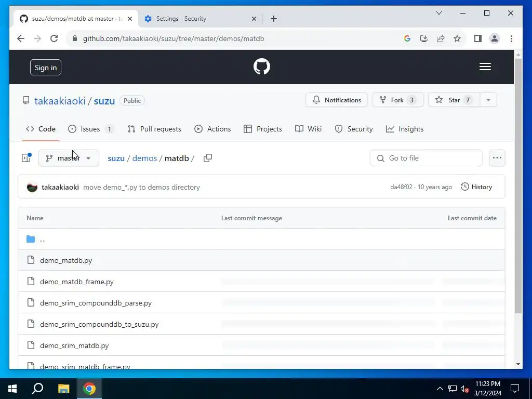Screen dimensions: 532x399
Task: Open file demo_srim_compounddb_to_suzu.py
Action: (x=99, y=324)
